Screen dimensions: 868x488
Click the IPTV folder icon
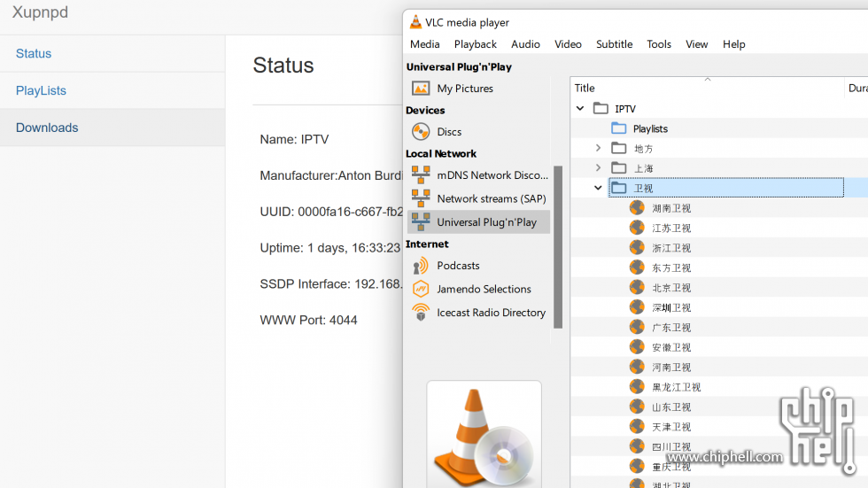pos(601,108)
